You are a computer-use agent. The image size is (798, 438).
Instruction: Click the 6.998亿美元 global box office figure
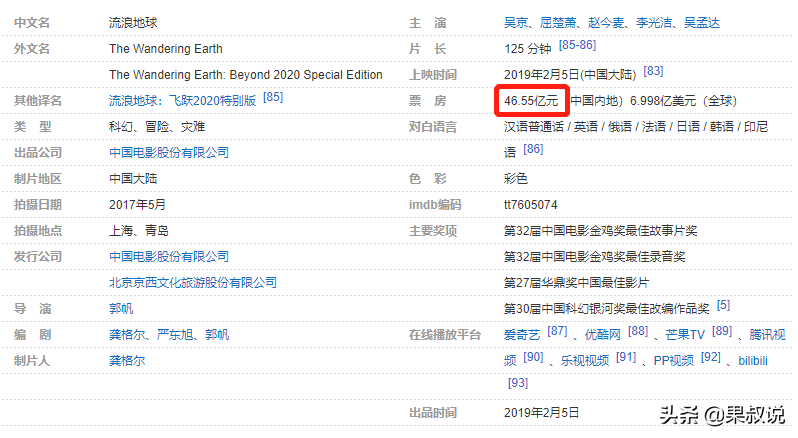tap(663, 101)
